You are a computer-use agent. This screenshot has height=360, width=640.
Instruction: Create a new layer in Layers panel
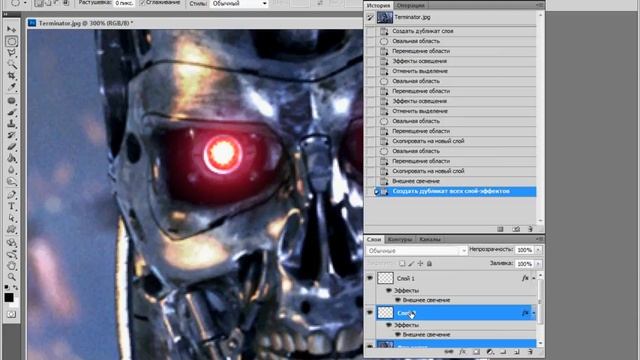pyautogui.click(x=517, y=351)
